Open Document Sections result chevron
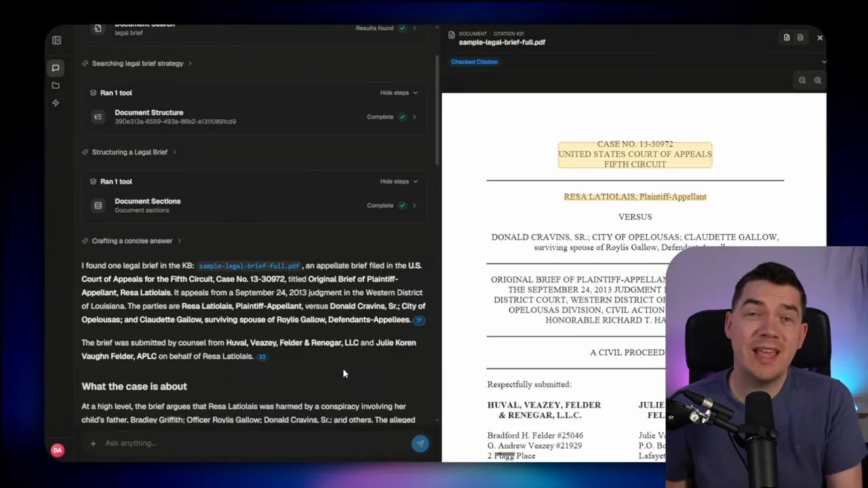 (x=415, y=205)
